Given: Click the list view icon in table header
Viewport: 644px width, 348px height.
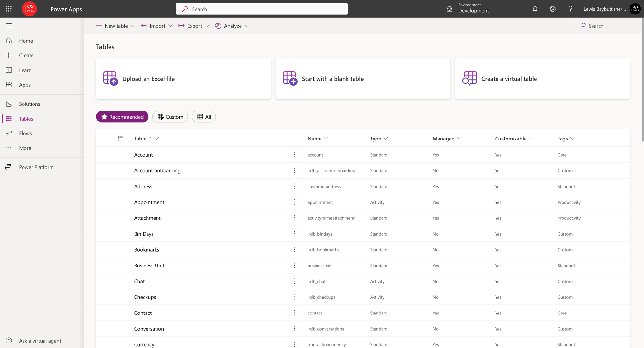Looking at the screenshot, I should [x=120, y=138].
